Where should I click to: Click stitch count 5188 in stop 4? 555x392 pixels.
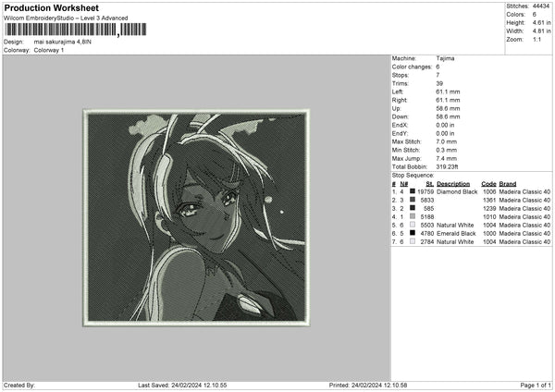tap(427, 217)
